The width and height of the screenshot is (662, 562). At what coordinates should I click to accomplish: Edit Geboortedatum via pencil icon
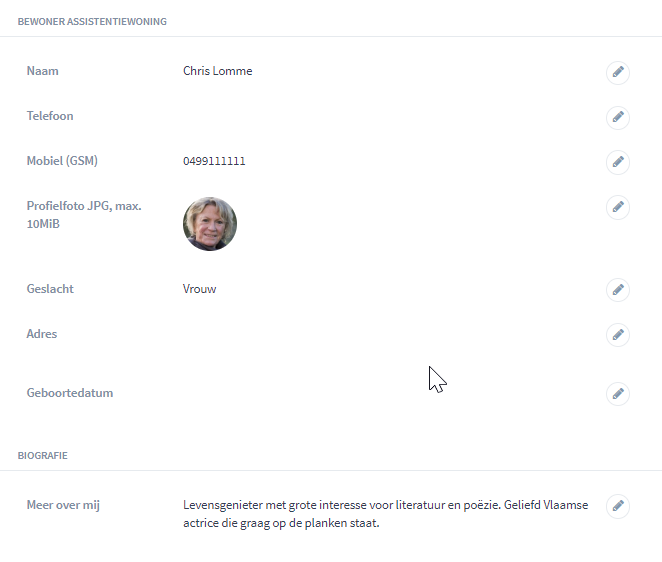pyautogui.click(x=618, y=394)
